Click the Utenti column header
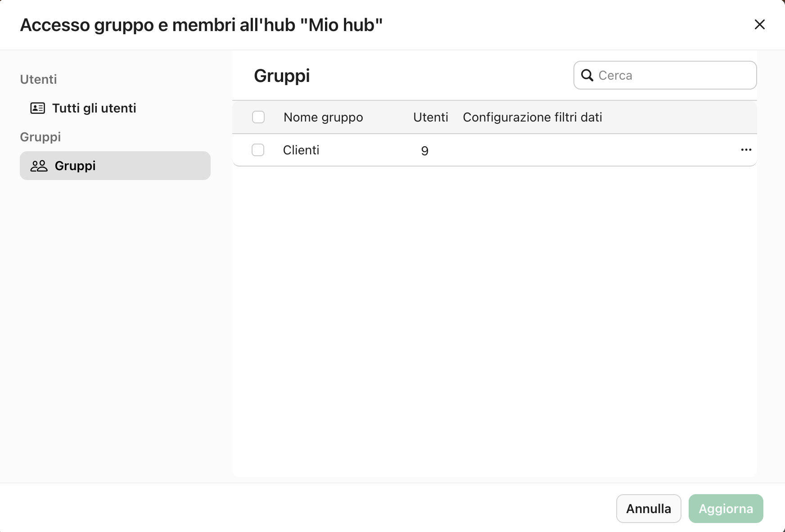Viewport: 785px width, 532px height. [x=430, y=117]
